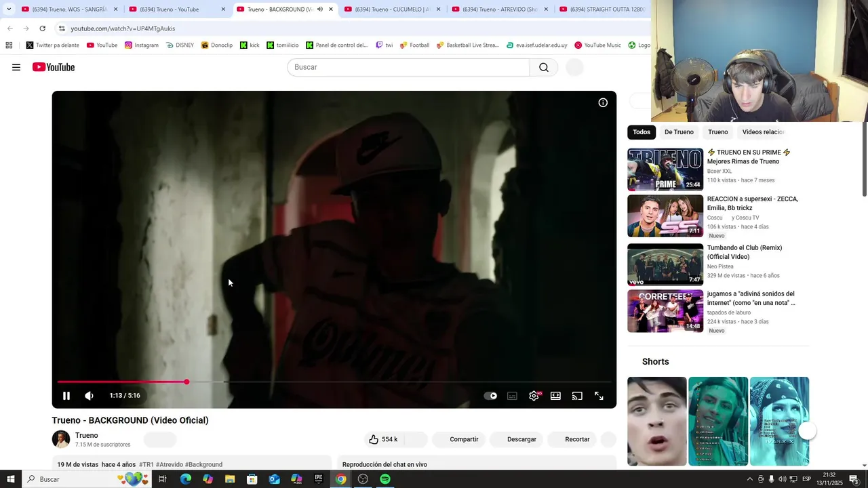Open Microsoft Edge from the taskbar
868x488 pixels.
coord(186,479)
